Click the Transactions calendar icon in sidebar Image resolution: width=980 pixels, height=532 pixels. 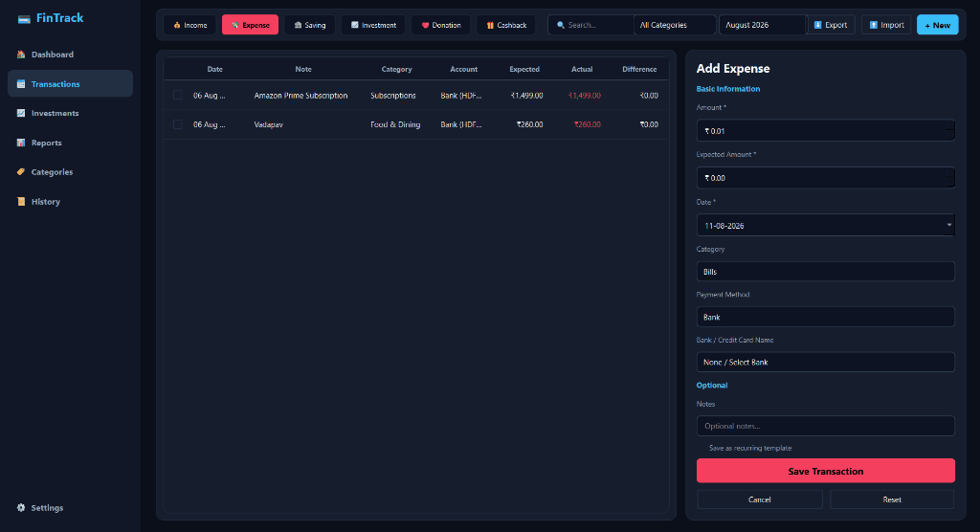(21, 84)
